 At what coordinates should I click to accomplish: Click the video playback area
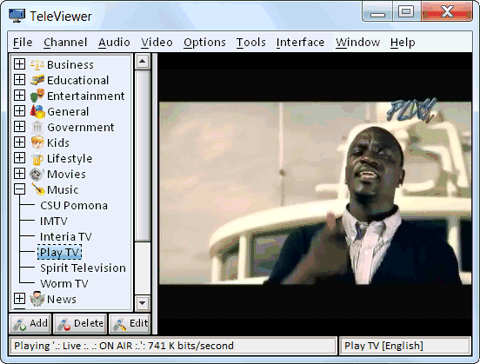tap(315, 194)
